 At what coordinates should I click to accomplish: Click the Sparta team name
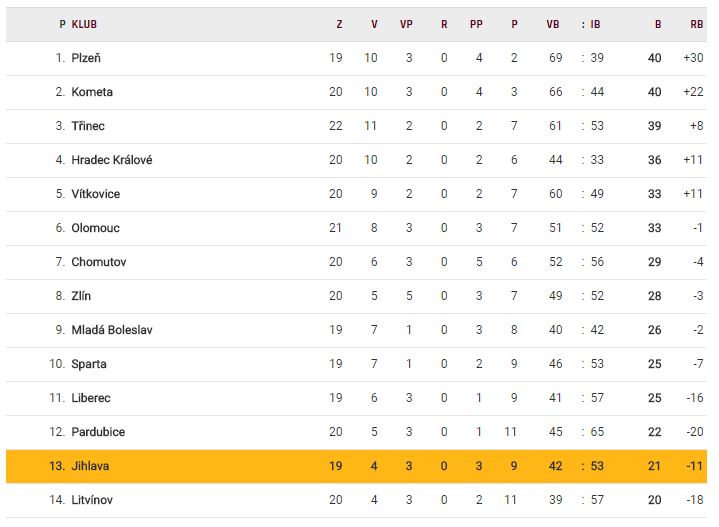click(x=89, y=364)
